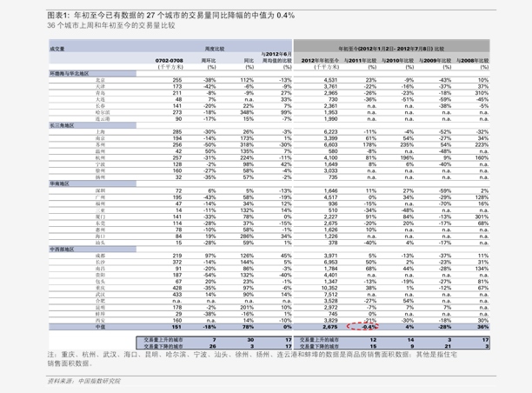
Task: Click the right 交易量上升的城市 summary label
Action: click(x=319, y=340)
